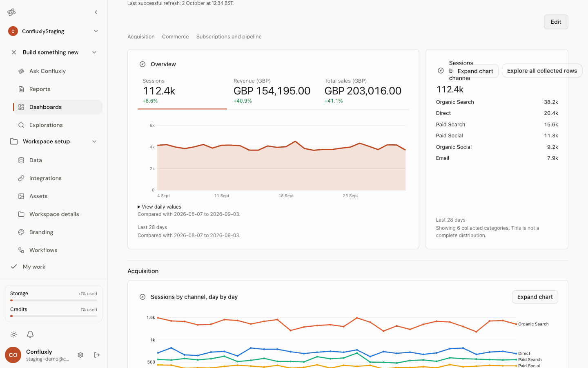Click Explore all collected rows

[542, 71]
